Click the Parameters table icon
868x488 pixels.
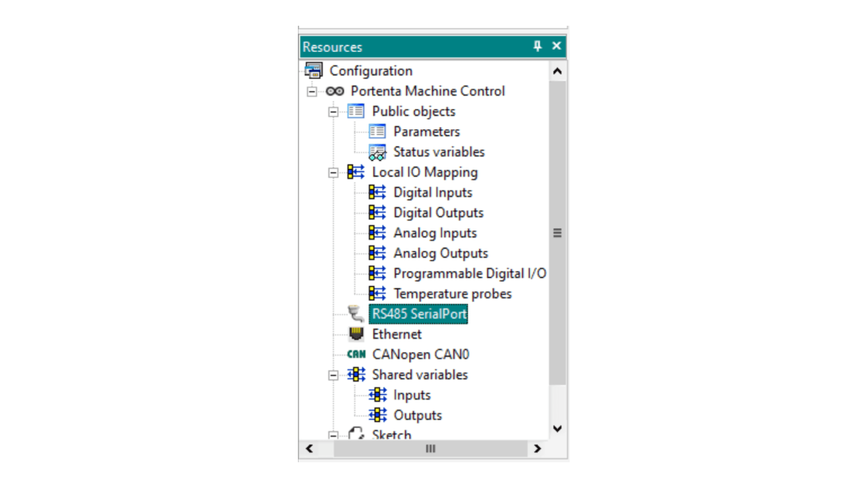(377, 131)
